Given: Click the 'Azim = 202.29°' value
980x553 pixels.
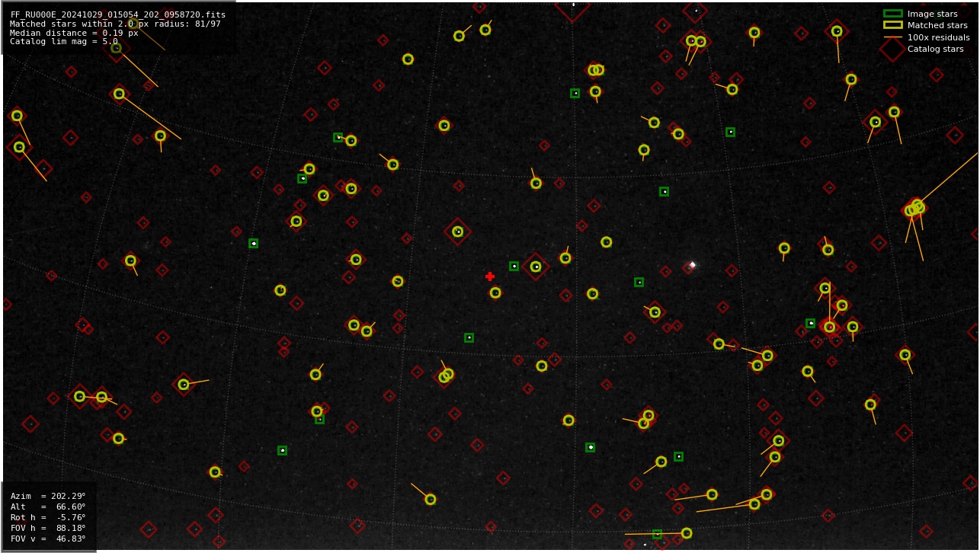Looking at the screenshot, I should 48,496.
